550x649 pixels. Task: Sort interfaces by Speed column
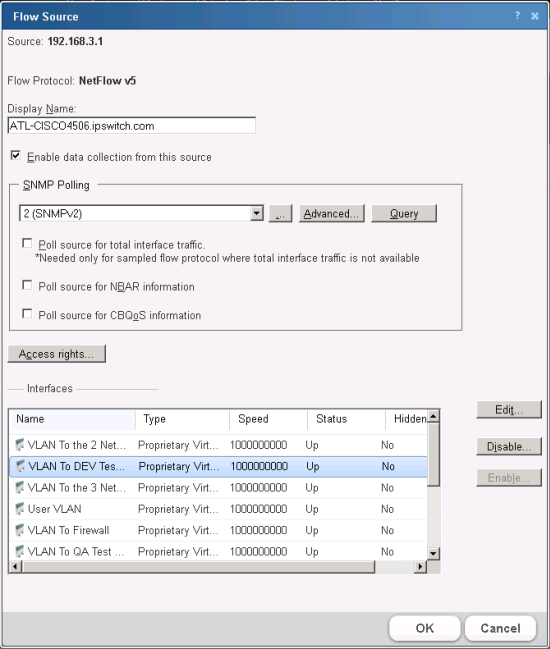(269, 419)
